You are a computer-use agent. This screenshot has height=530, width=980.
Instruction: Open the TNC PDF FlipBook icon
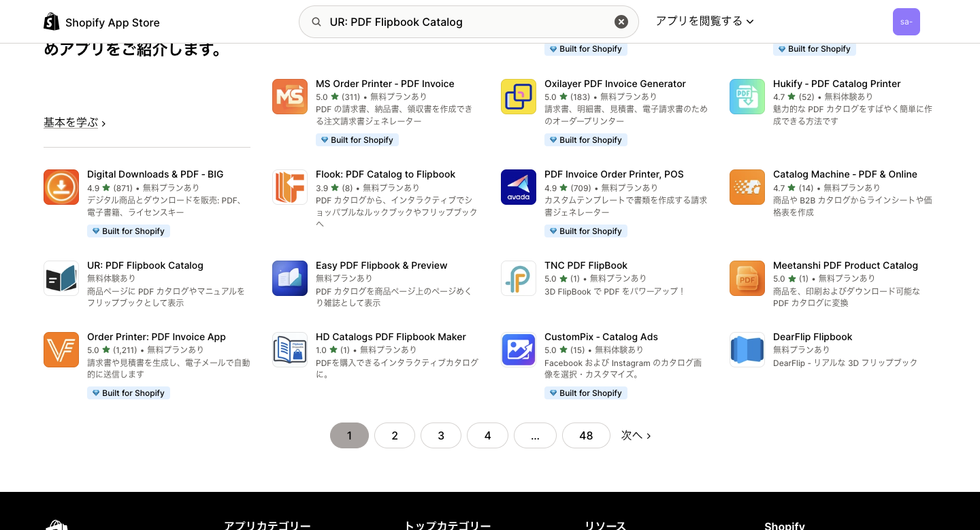[519, 278]
